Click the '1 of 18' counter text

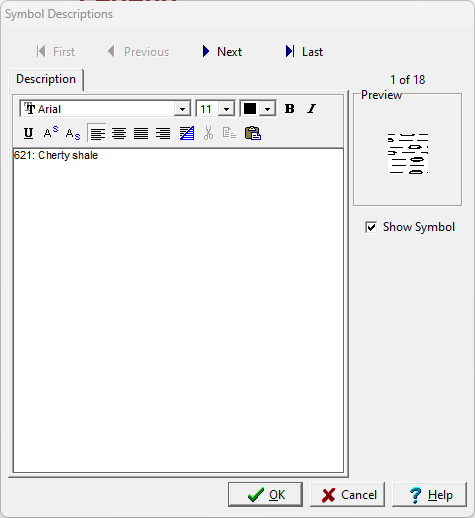point(407,80)
